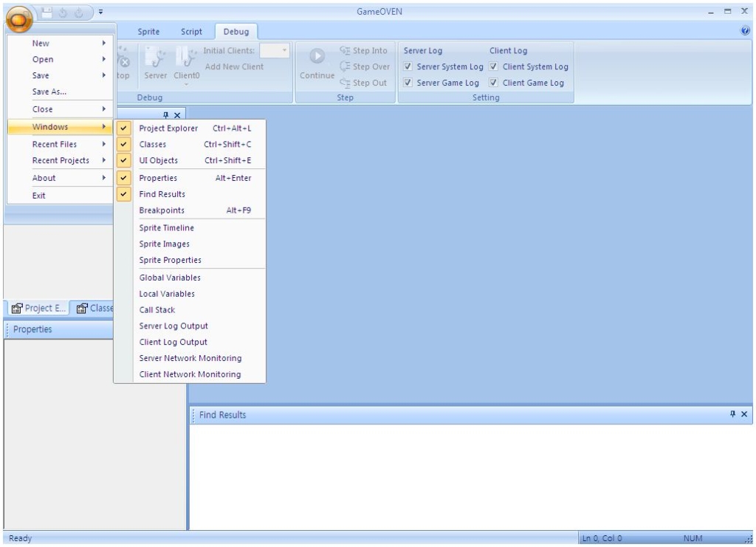Click the Server debug icon
Screen dimensions: 756x547
[x=155, y=63]
